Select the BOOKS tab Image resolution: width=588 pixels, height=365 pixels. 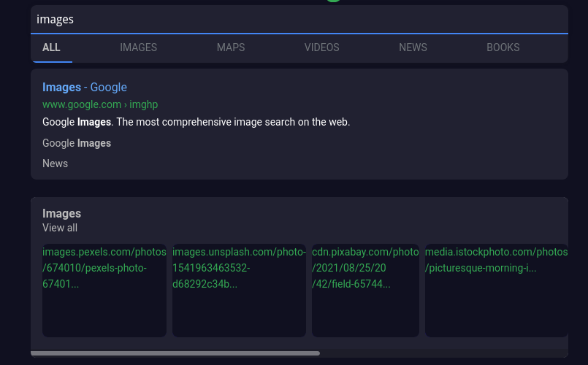[x=503, y=47]
